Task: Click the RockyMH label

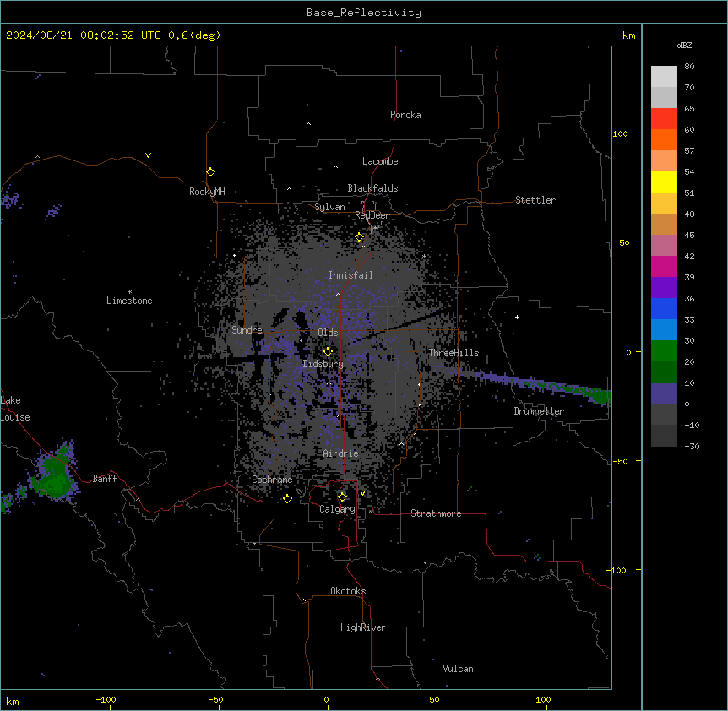Action: click(x=207, y=192)
